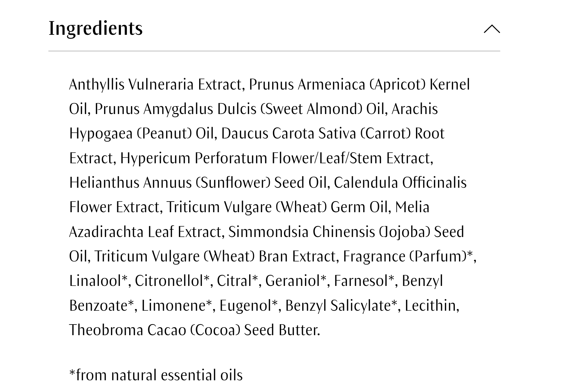Viewport: 561px width, 392px height.
Task: Click the Bran Extract text
Action: click(298, 257)
